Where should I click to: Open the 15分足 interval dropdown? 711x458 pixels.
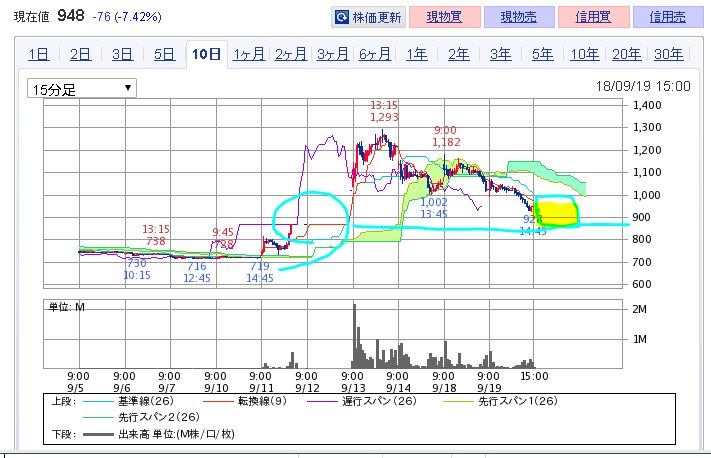pyautogui.click(x=82, y=89)
